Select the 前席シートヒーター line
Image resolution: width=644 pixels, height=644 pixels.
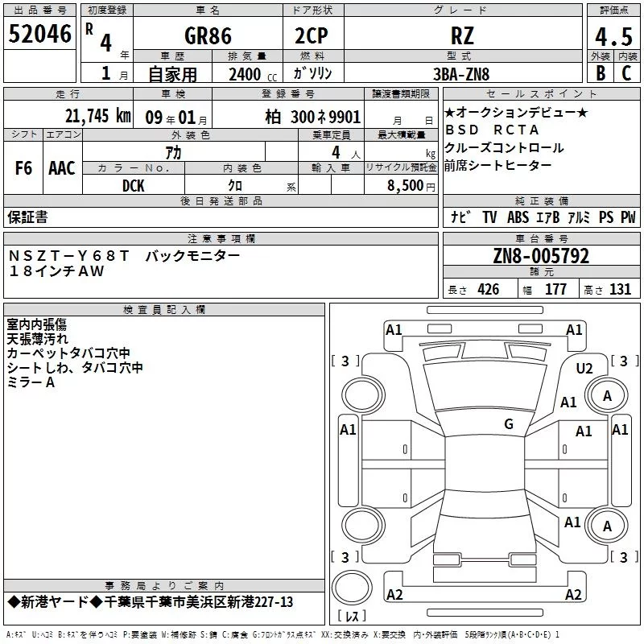pos(497,165)
